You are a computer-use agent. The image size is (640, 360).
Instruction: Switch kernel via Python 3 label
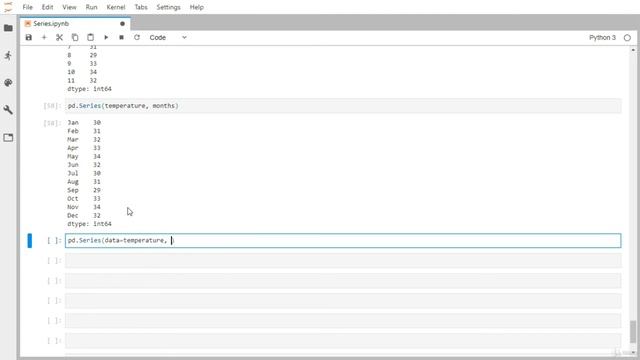coord(602,38)
